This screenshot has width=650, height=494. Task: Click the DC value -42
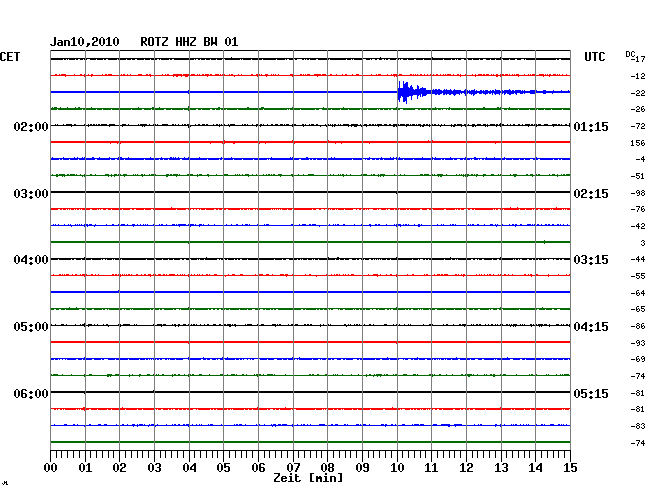(x=638, y=226)
